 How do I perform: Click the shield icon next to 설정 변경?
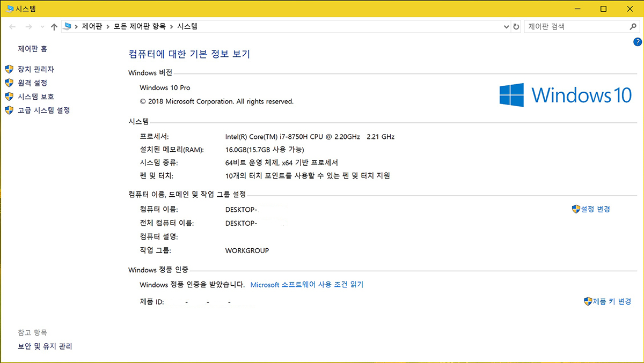pos(576,209)
